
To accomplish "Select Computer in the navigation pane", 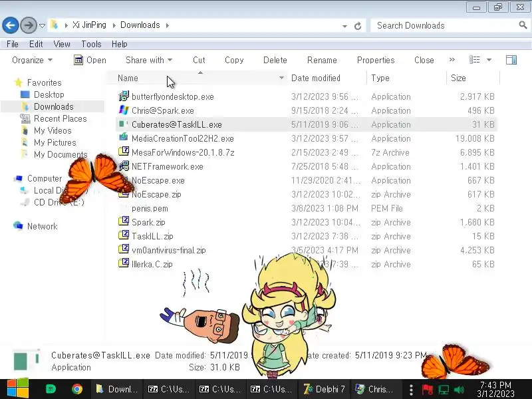I will (45, 178).
